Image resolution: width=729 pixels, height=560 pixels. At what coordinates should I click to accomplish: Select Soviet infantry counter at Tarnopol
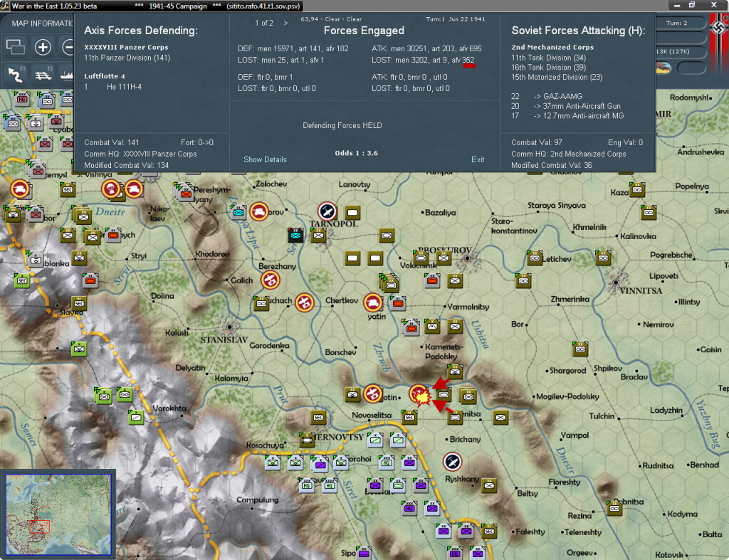point(318,235)
